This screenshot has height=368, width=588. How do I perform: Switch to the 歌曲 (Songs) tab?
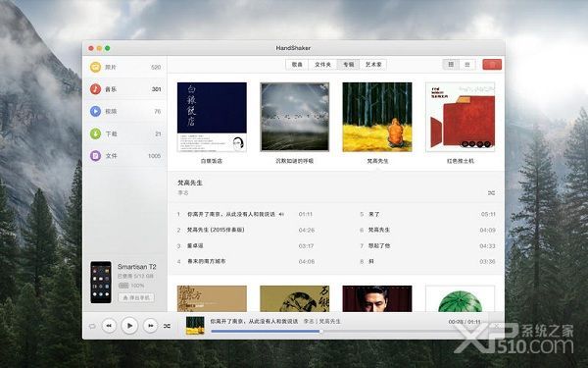(297, 65)
